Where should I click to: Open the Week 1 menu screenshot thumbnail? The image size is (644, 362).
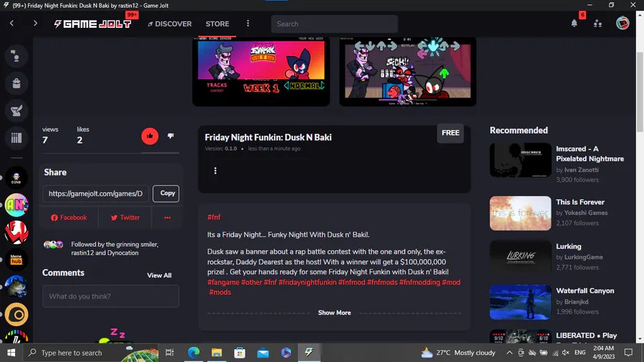coord(261,71)
